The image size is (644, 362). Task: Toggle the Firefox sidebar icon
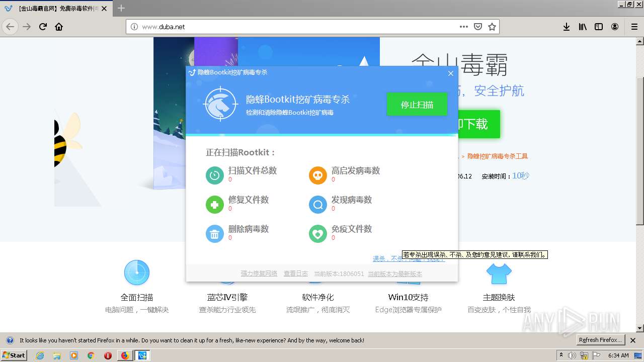599,27
